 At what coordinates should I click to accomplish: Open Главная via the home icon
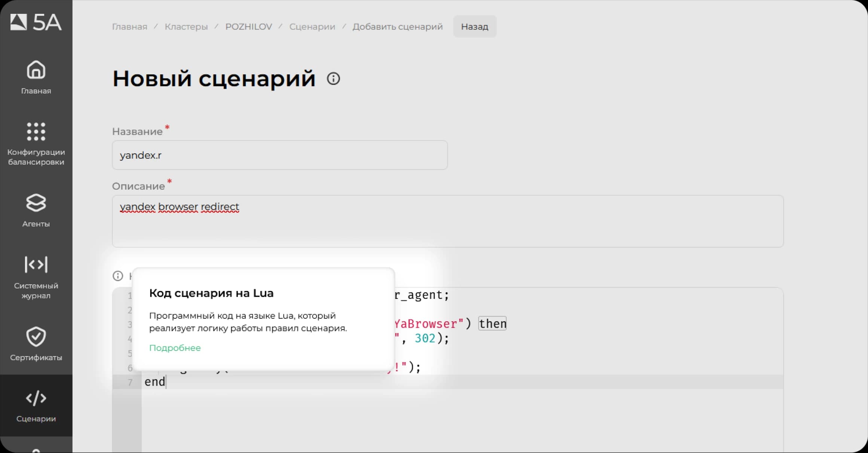click(36, 70)
